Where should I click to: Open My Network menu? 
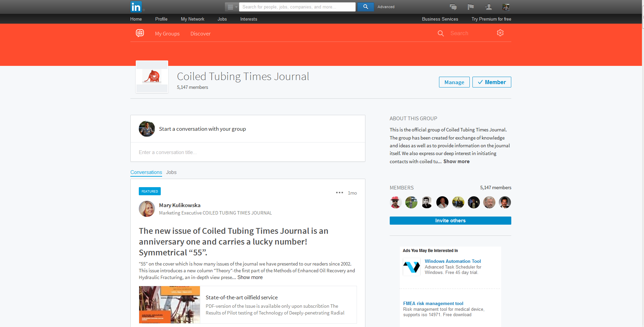(192, 19)
